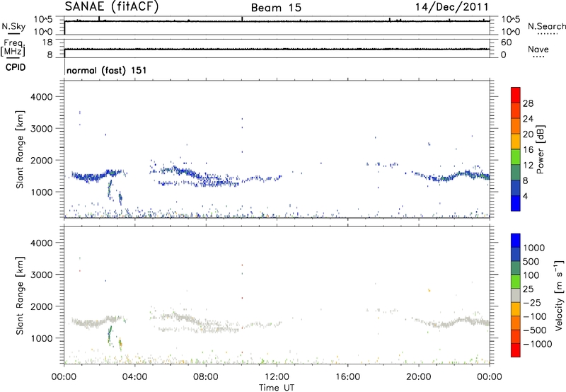The height and width of the screenshot is (392, 566).
Task: Click 3000 km tick in velocity panel
Action: click(41, 275)
